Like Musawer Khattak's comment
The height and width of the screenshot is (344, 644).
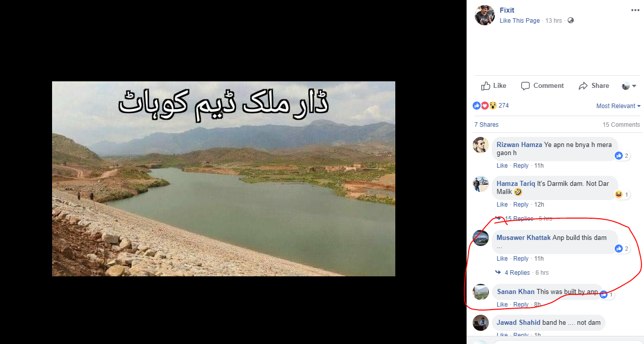pos(502,259)
